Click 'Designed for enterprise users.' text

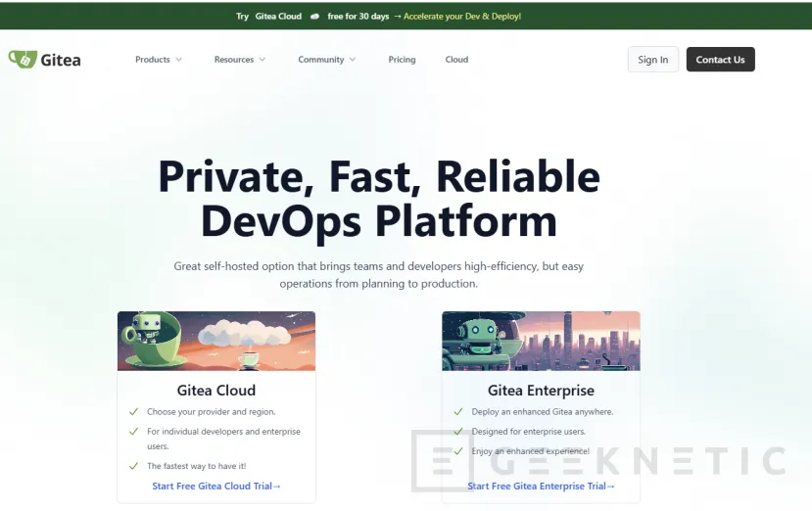(x=529, y=432)
